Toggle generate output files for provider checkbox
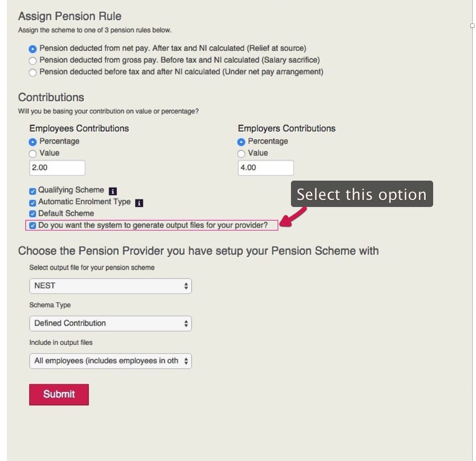The width and height of the screenshot is (476, 461). 32,226
